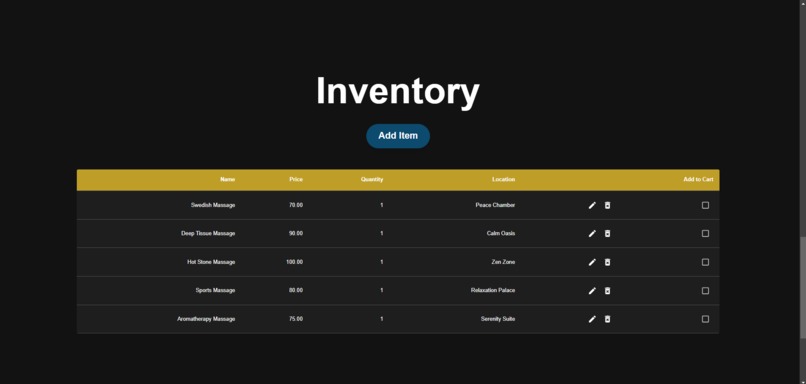Screen dimensions: 806x384
Task: Click the Zen Zone location cell
Action: pyautogui.click(x=503, y=262)
